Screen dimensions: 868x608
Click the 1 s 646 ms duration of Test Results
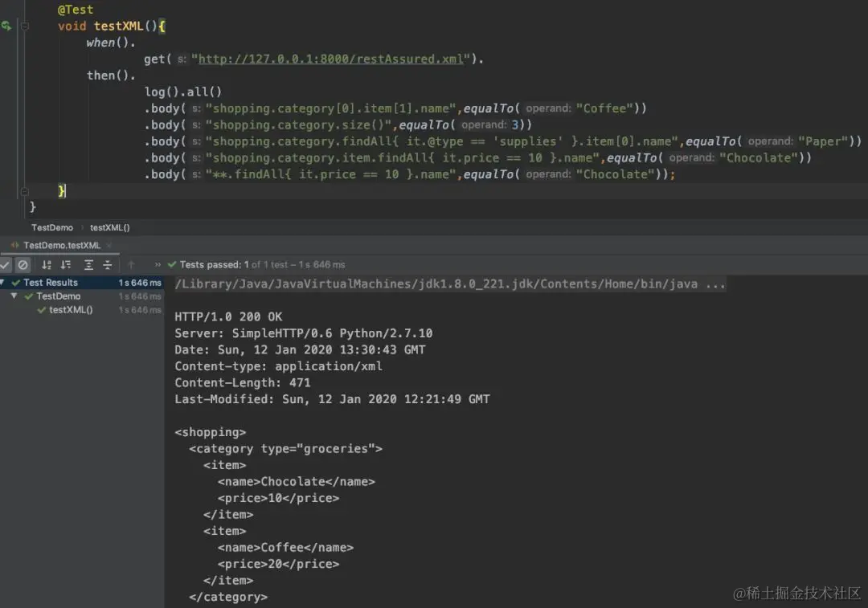pyautogui.click(x=140, y=283)
